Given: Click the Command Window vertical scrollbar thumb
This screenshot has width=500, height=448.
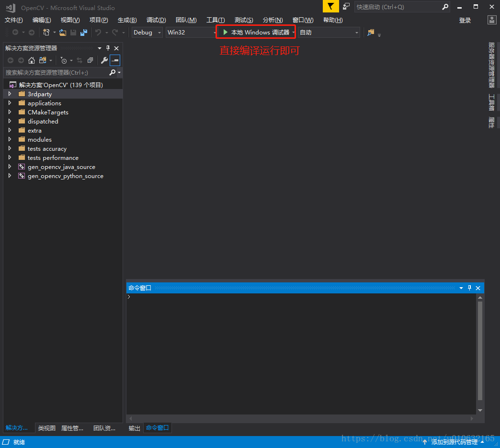Looking at the screenshot, I should tap(480, 351).
